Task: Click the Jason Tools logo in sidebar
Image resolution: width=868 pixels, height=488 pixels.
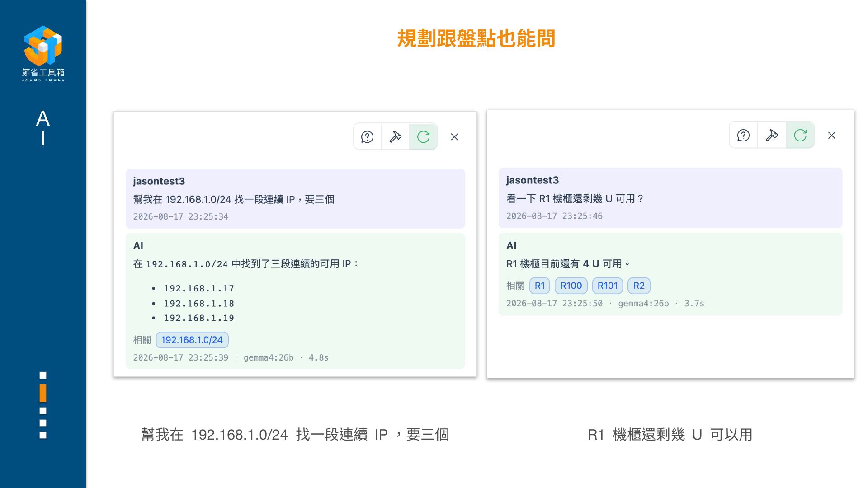Action: [x=43, y=53]
